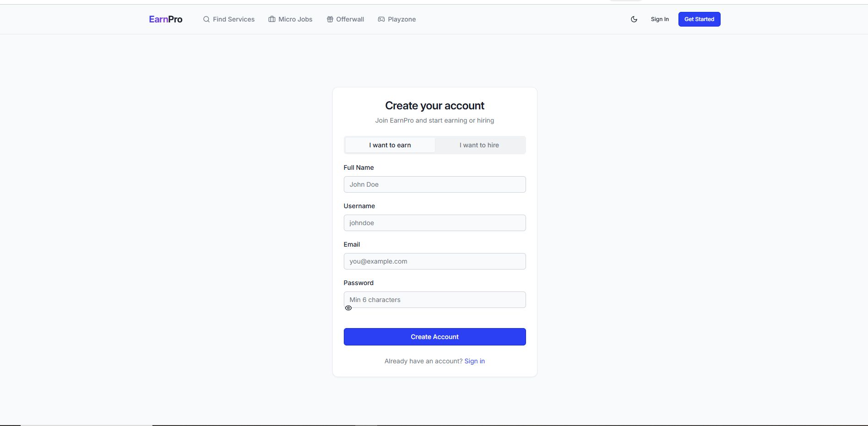Image resolution: width=868 pixels, height=426 pixels.
Task: Toggle dark mode with the moon icon
Action: pos(634,19)
